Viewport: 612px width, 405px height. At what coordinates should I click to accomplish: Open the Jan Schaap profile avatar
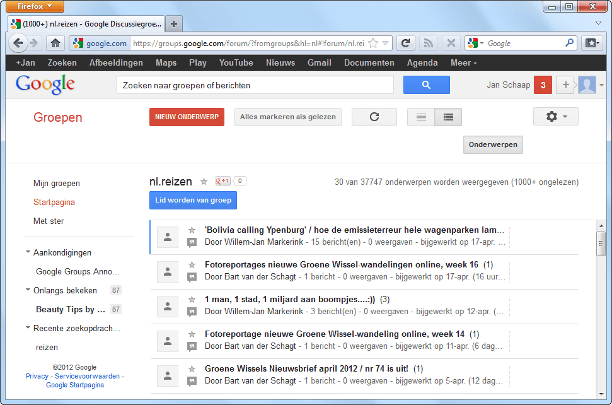coord(587,85)
